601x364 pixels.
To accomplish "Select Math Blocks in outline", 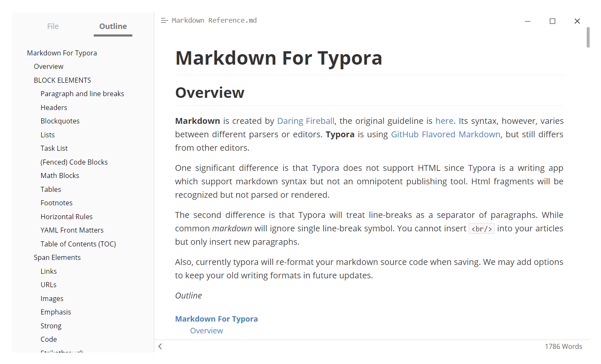I will point(60,175).
